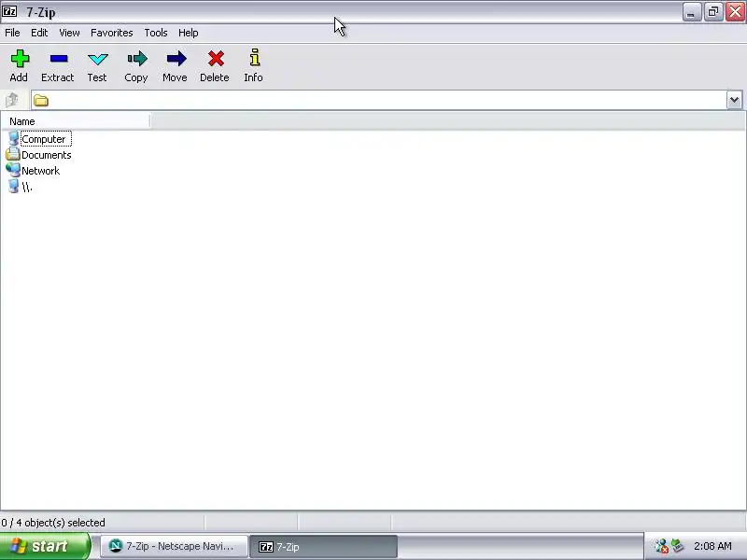Select the Computer icon in the list
This screenshot has height=560, width=747.
(x=13, y=139)
